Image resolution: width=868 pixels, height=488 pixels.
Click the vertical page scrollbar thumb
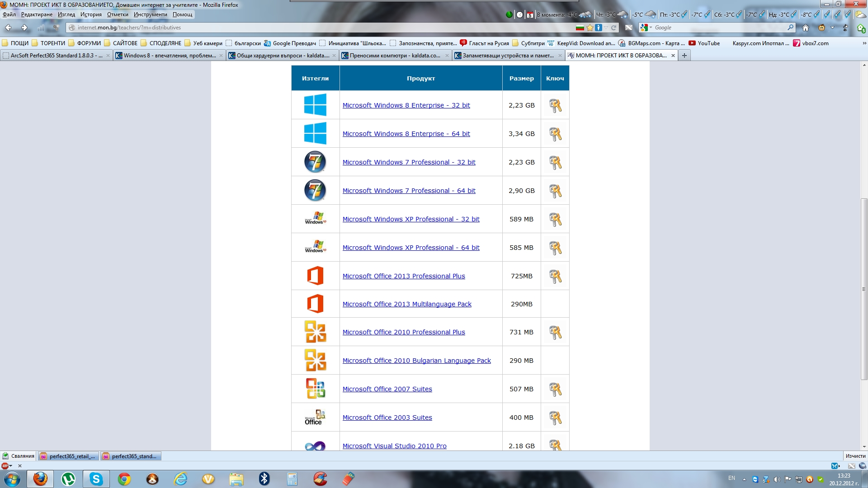[864, 289]
